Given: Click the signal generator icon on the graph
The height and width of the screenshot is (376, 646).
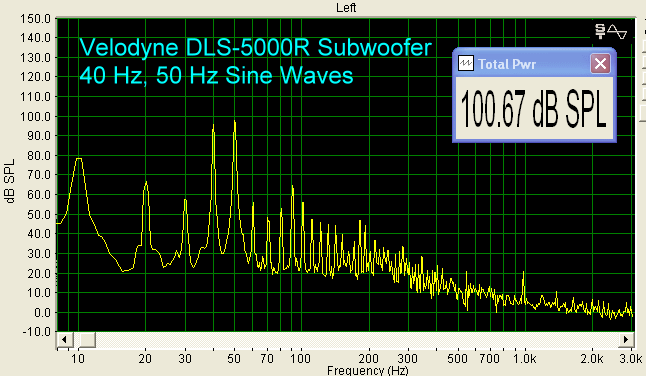Looking at the screenshot, I should coord(611,32).
